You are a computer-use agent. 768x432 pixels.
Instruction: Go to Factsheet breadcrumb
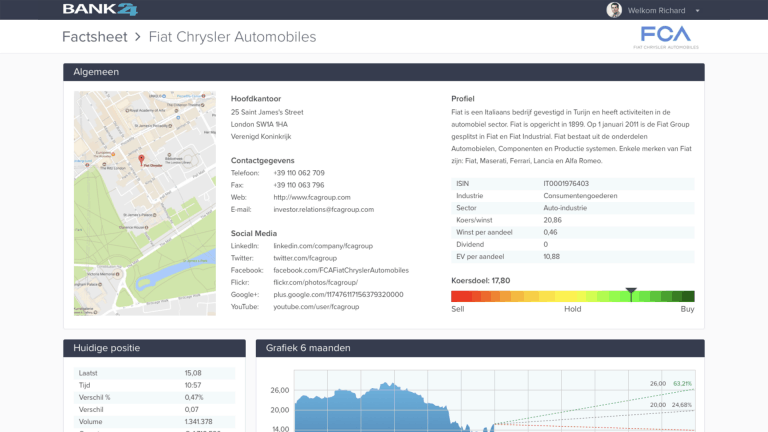click(x=95, y=37)
